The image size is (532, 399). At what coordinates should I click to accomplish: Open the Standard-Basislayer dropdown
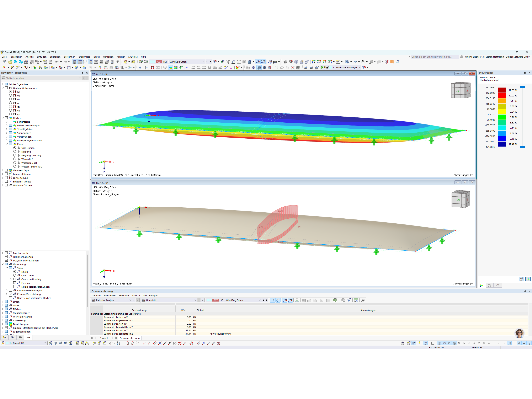tap(359, 68)
